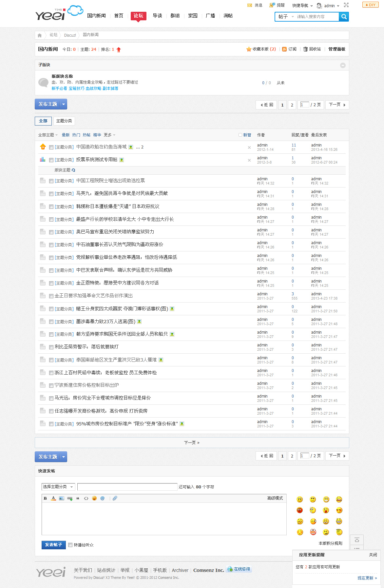Click the 消息 envelope icon
The height and width of the screenshot is (588, 384).
[250, 5]
